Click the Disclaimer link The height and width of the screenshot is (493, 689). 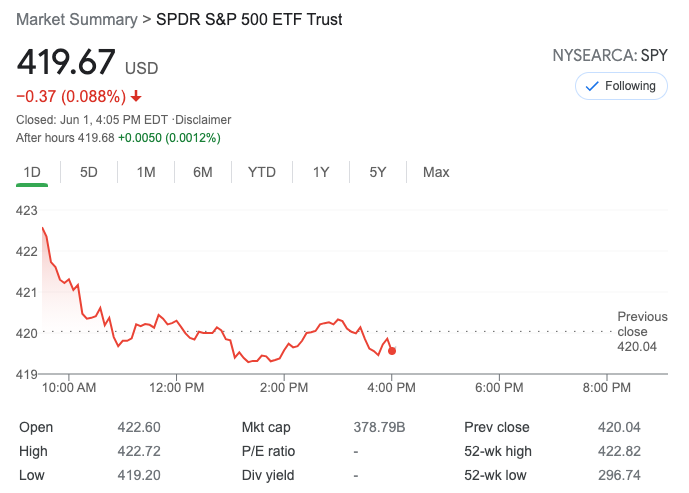(204, 120)
